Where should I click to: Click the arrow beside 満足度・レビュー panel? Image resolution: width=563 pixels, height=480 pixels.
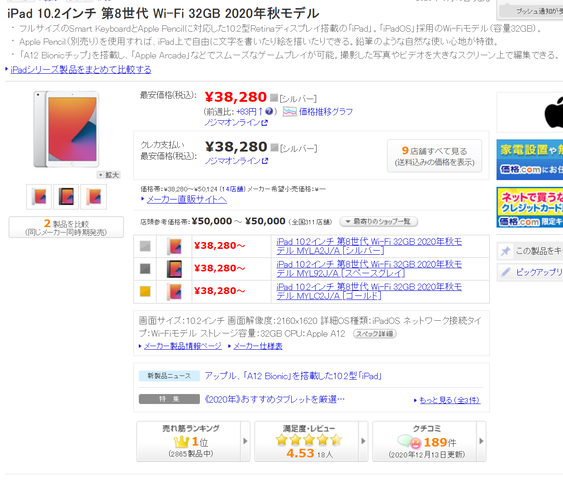point(363,441)
